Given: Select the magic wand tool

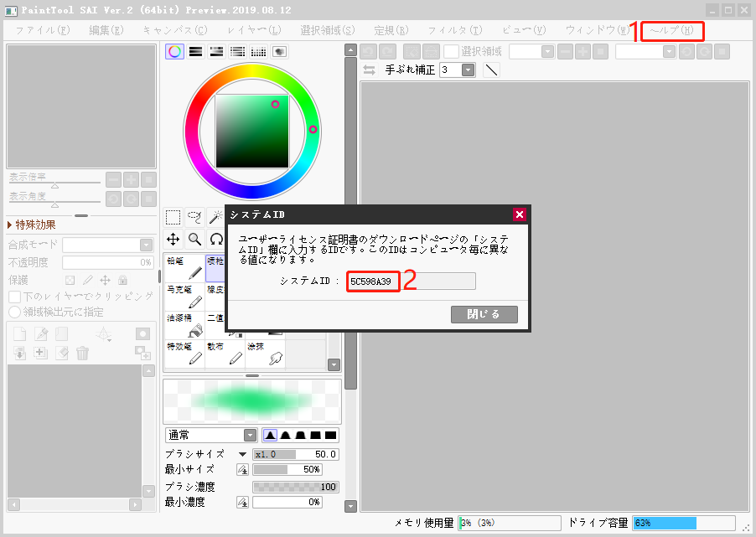Looking at the screenshot, I should pyautogui.click(x=215, y=218).
